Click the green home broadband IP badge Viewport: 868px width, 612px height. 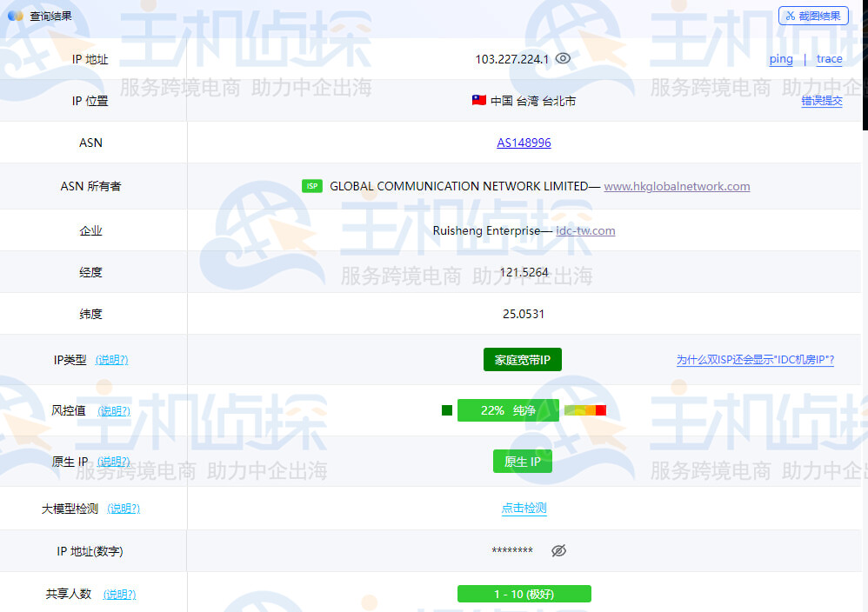(x=522, y=360)
